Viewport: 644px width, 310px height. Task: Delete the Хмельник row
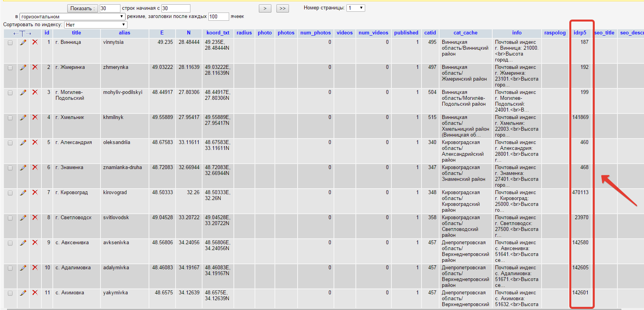[x=35, y=117]
